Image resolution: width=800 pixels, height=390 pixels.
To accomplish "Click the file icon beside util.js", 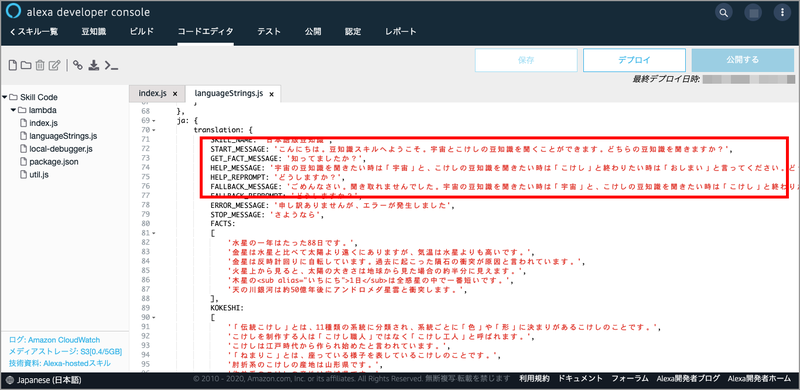I will [23, 175].
